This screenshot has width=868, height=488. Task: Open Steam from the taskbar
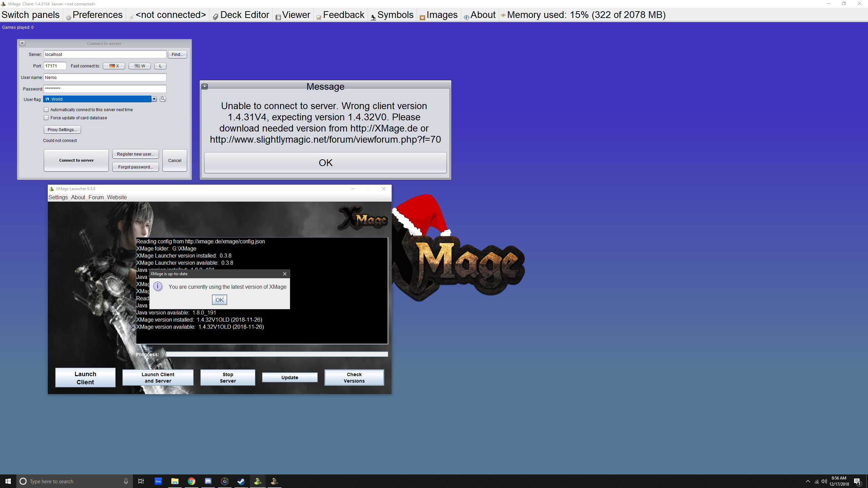241,481
